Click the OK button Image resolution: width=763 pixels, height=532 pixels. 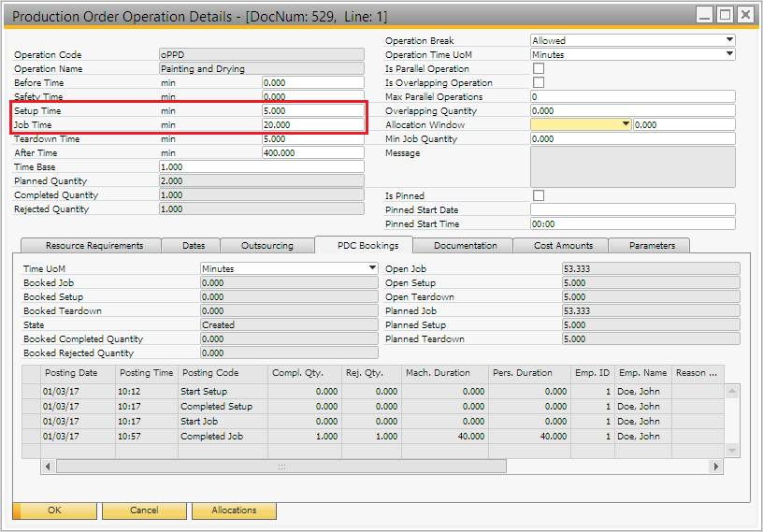point(54,510)
